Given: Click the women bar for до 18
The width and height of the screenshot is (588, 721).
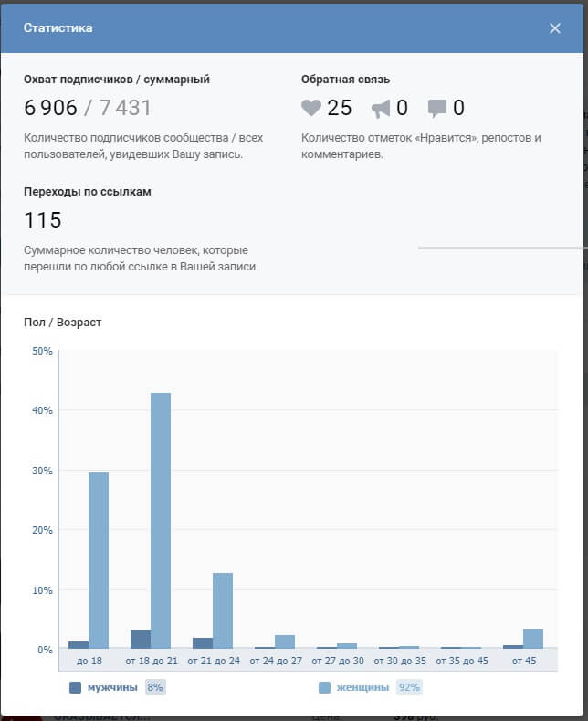Looking at the screenshot, I should [99, 560].
